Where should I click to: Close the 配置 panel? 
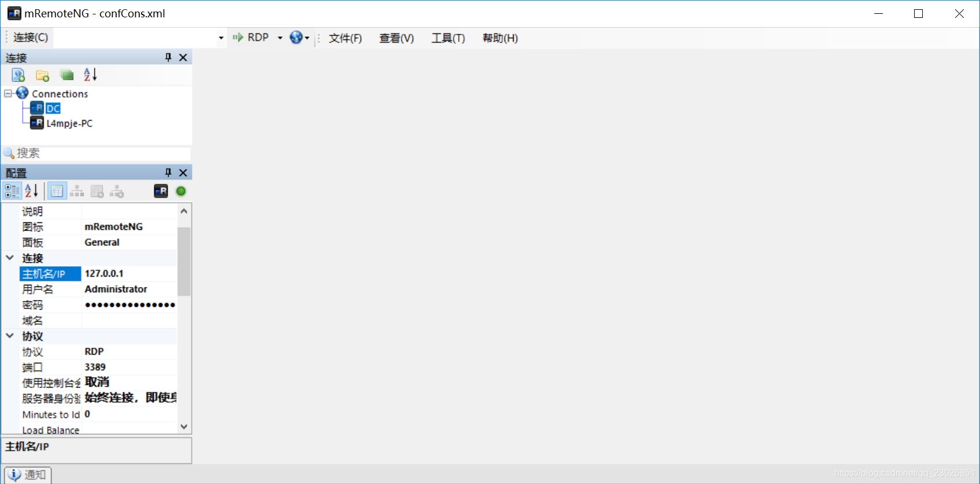coord(183,172)
